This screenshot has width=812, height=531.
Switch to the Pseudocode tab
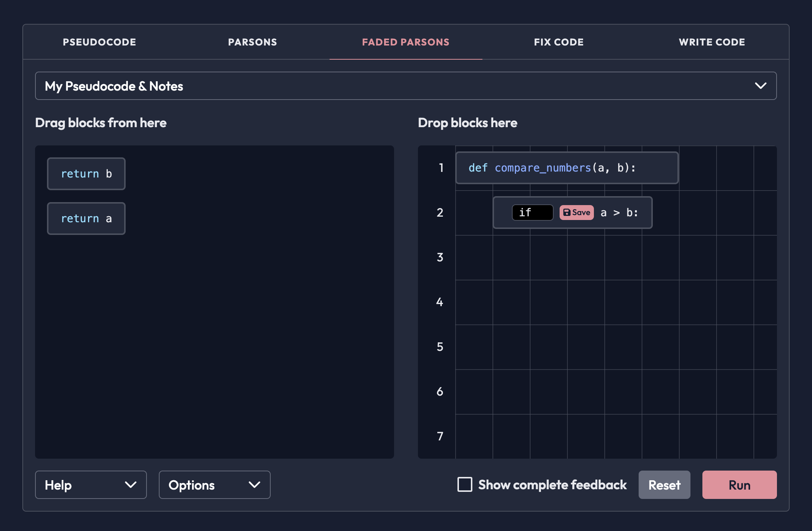pos(100,42)
